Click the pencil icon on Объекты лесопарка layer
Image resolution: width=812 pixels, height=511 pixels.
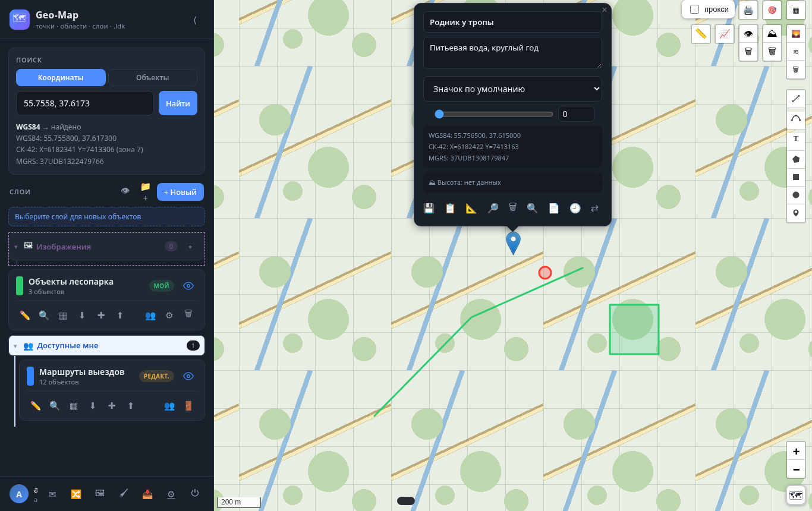pos(25,316)
